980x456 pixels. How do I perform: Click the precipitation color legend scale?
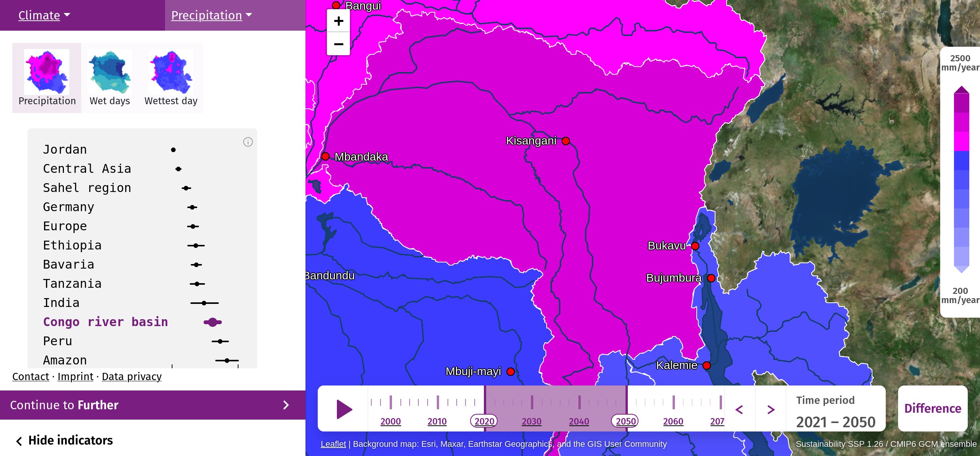point(961,179)
